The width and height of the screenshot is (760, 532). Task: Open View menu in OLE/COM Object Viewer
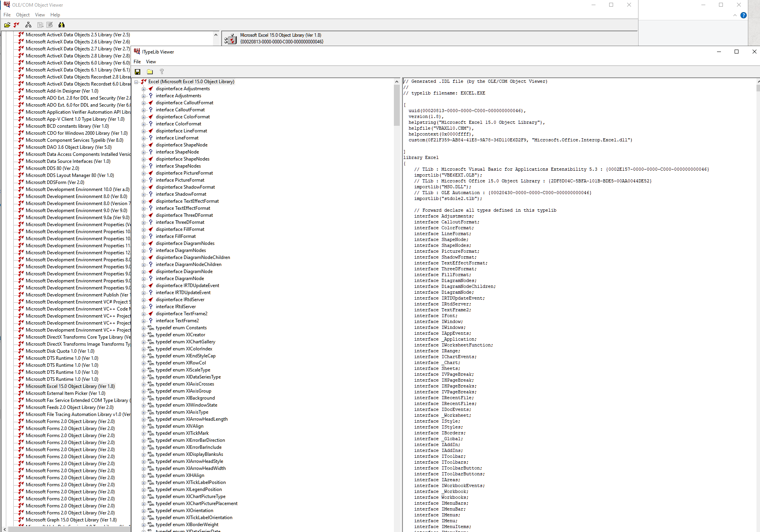pyautogui.click(x=40, y=15)
